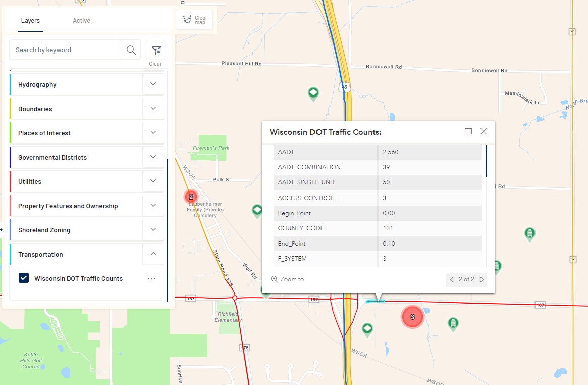Switch to the Active tab
Screen dimensions: 588x385
point(81,21)
